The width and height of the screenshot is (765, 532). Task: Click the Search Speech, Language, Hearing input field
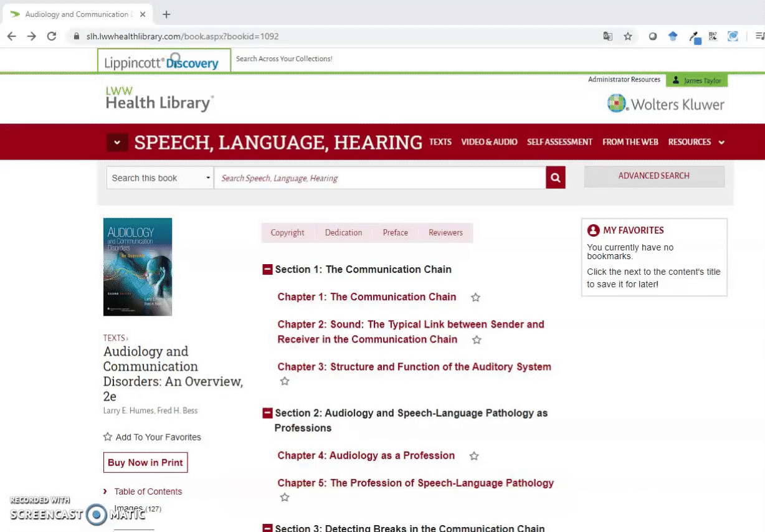(x=380, y=178)
